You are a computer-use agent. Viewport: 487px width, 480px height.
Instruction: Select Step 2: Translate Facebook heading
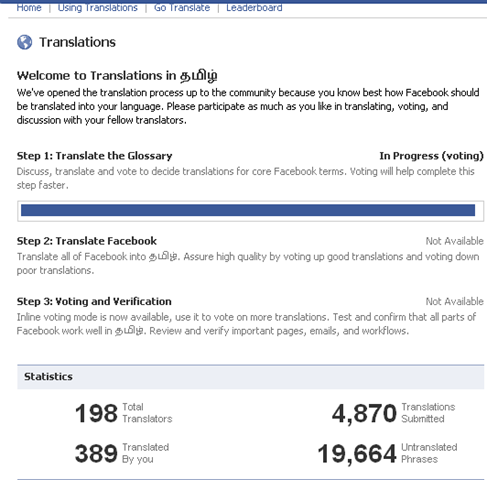[x=87, y=241]
